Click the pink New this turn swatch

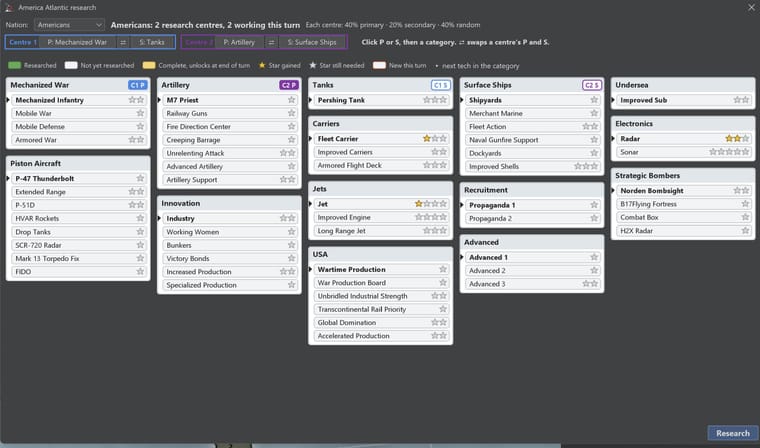pyautogui.click(x=380, y=65)
